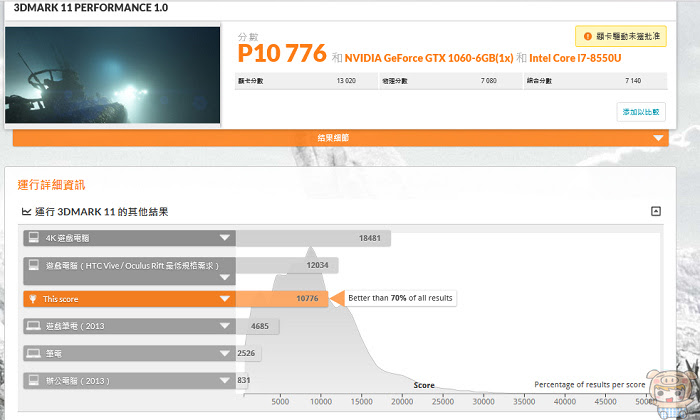Click the driver not approved notice

point(621,36)
